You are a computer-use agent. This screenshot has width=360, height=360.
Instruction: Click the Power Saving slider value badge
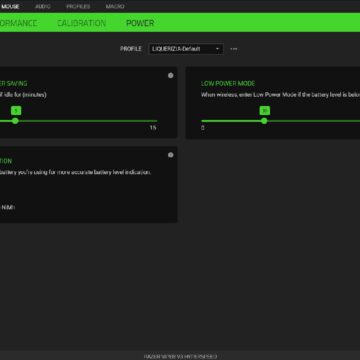click(16, 110)
